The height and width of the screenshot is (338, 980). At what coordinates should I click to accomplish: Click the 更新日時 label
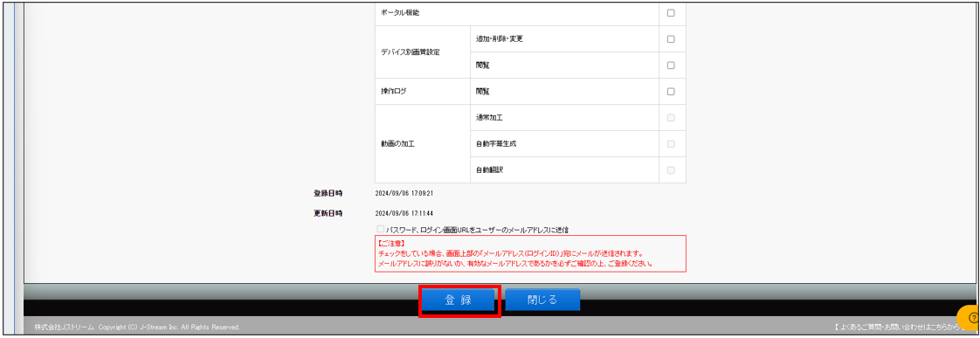[x=328, y=213]
